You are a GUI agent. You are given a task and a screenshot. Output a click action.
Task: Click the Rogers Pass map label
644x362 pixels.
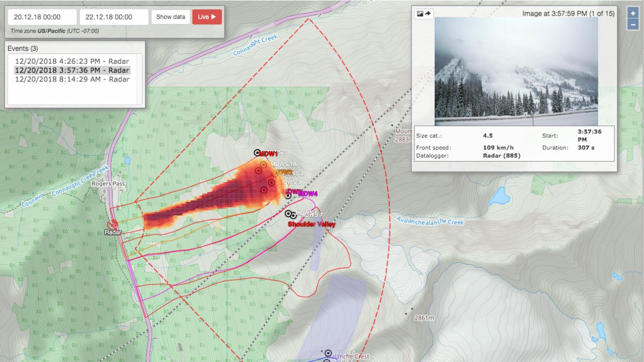108,184
